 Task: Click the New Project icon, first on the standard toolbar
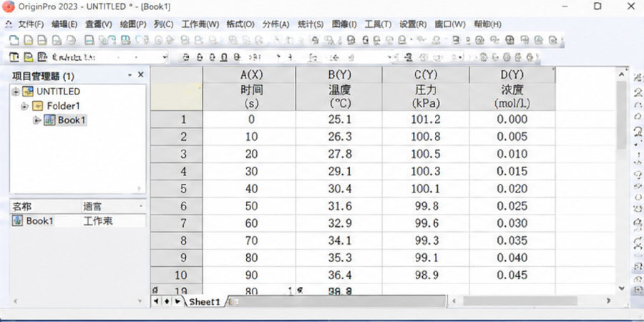click(14, 40)
